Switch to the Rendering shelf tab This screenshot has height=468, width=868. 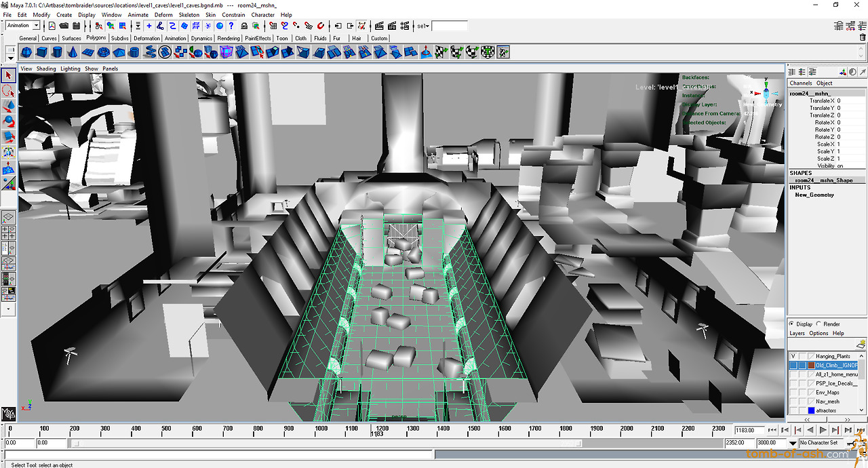(x=229, y=39)
